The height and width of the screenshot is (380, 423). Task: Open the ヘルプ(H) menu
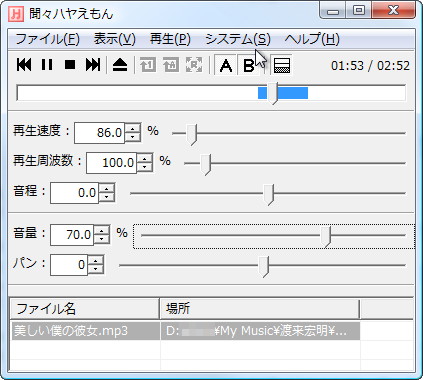pyautogui.click(x=312, y=39)
